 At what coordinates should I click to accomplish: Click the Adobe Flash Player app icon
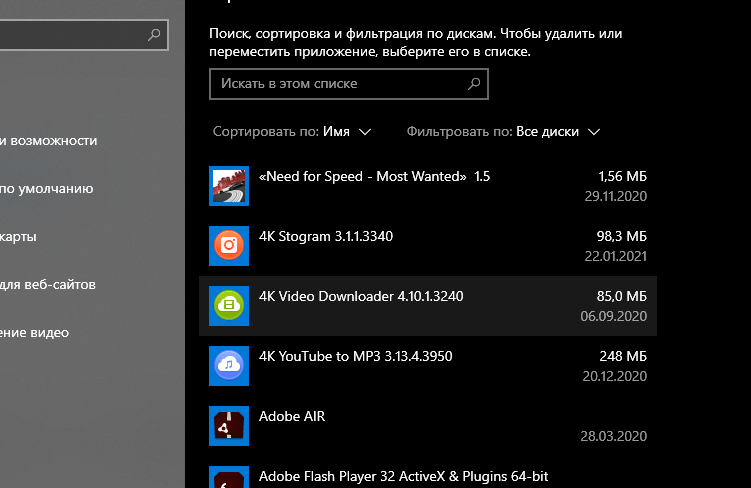point(229,477)
